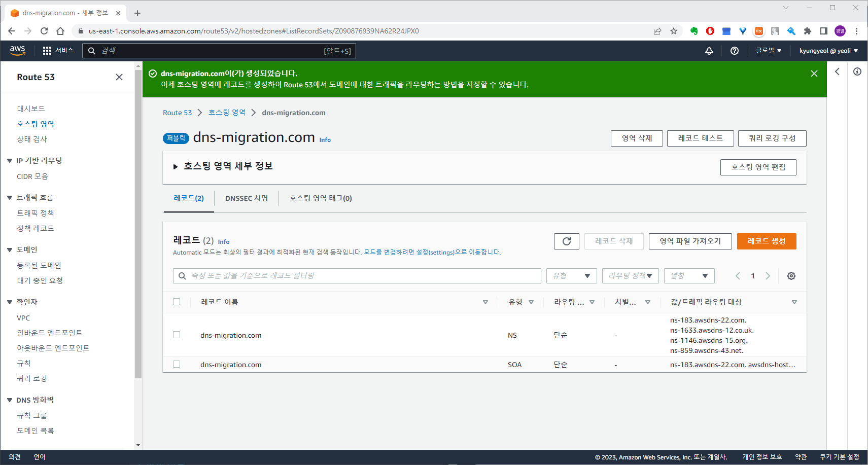Image resolution: width=868 pixels, height=465 pixels.
Task: Check the SOA record row checkbox
Action: [177, 364]
